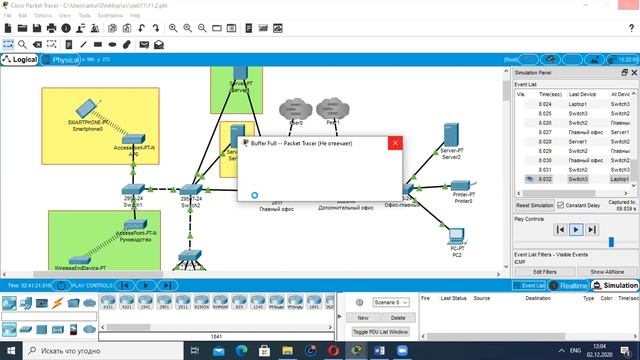Open a file with the folder icon
This screenshot has height=360, width=640.
point(22,28)
